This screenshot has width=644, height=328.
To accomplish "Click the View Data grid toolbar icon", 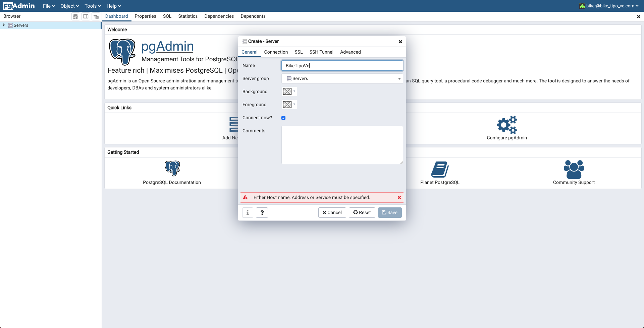I will coord(86,16).
